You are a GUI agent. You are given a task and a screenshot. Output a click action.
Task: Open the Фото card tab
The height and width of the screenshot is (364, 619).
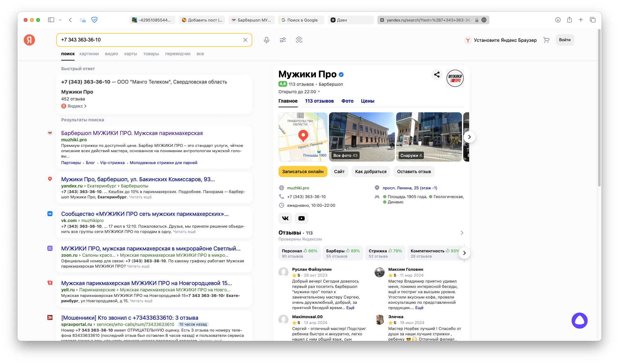pos(347,101)
